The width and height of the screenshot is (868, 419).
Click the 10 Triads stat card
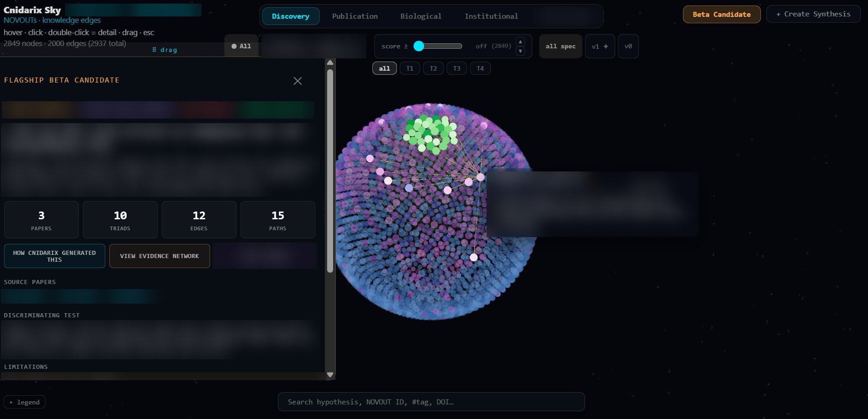coord(120,220)
